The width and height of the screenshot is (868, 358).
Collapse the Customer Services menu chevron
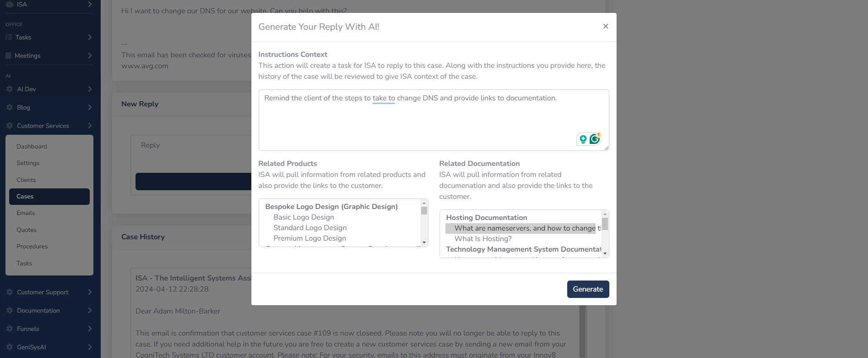[90, 126]
